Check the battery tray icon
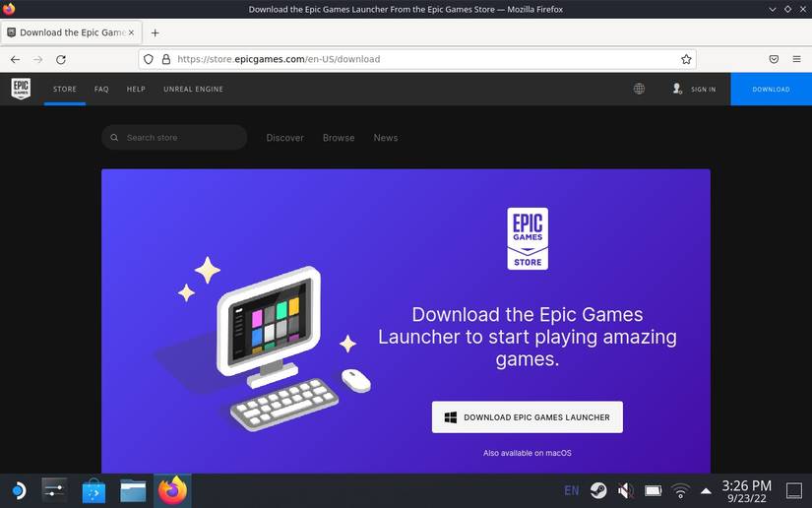 coord(653,490)
